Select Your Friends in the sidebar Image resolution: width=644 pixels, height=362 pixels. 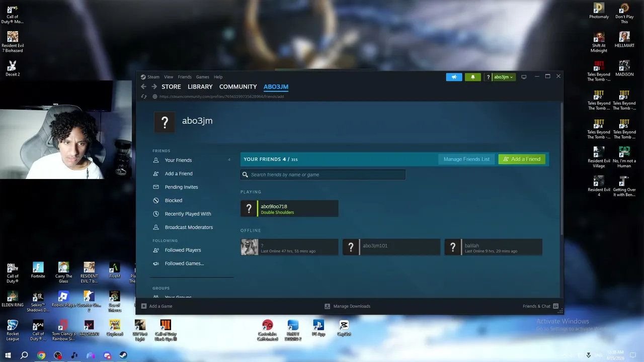pyautogui.click(x=178, y=160)
